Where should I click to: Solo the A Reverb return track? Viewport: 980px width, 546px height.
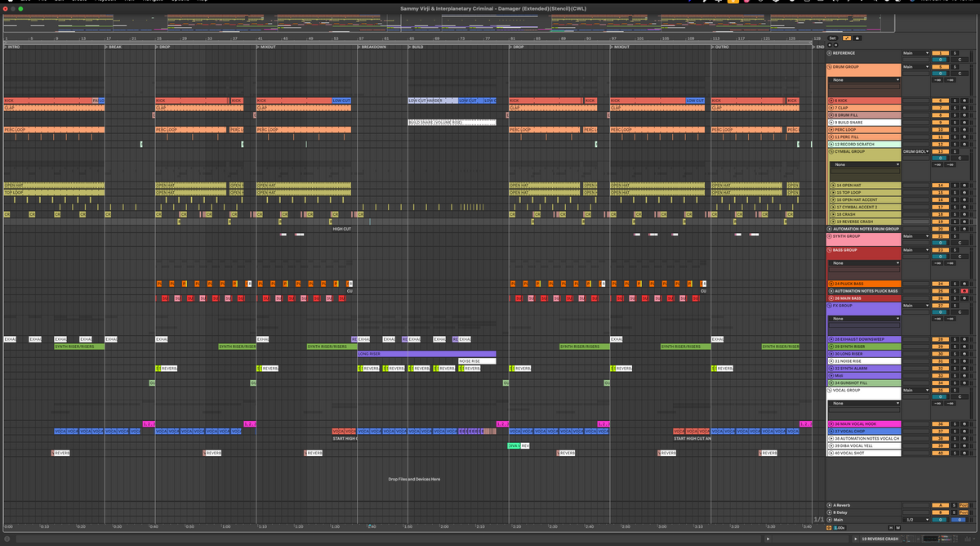coord(954,505)
